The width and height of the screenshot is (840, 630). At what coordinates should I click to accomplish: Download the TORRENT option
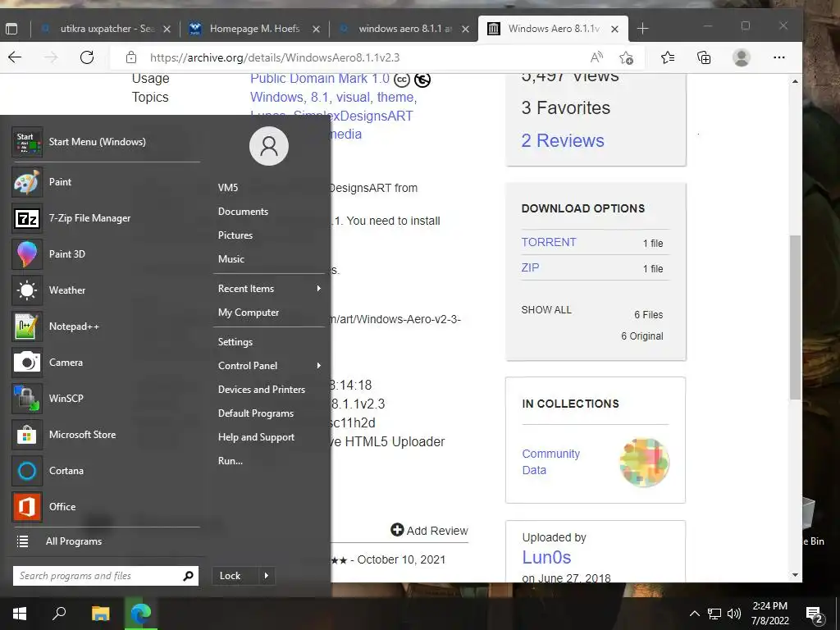click(549, 242)
